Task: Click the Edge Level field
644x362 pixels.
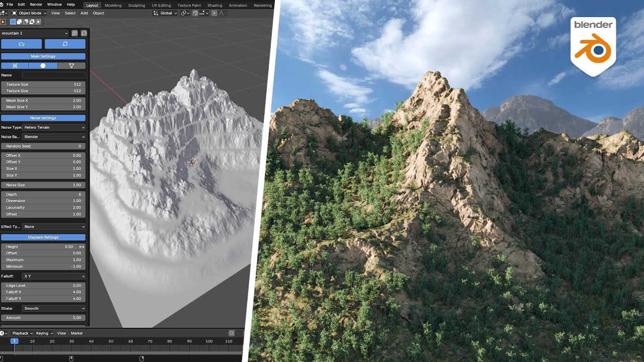Action: pyautogui.click(x=43, y=286)
